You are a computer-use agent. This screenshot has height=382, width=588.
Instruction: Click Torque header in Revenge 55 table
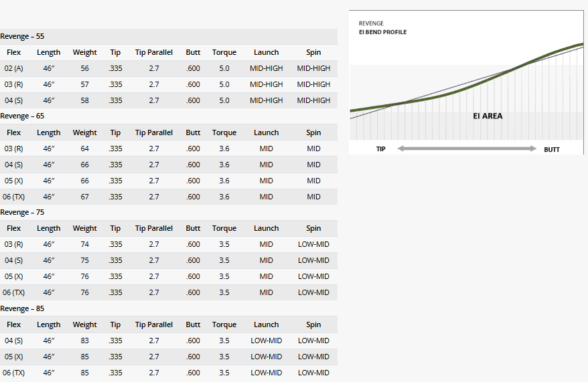pos(224,52)
